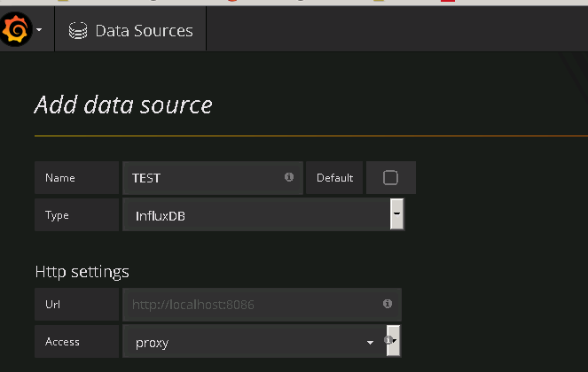Image resolution: width=588 pixels, height=372 pixels.
Task: Click the Add data source heading
Action: pyautogui.click(x=123, y=105)
